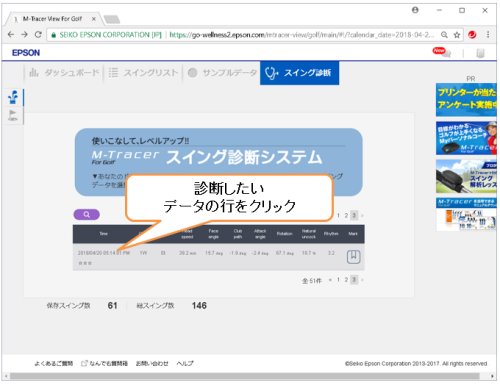The width and height of the screenshot is (500, 388).
Task: Click next page arrow in bottom pagination
Action: coord(362,280)
